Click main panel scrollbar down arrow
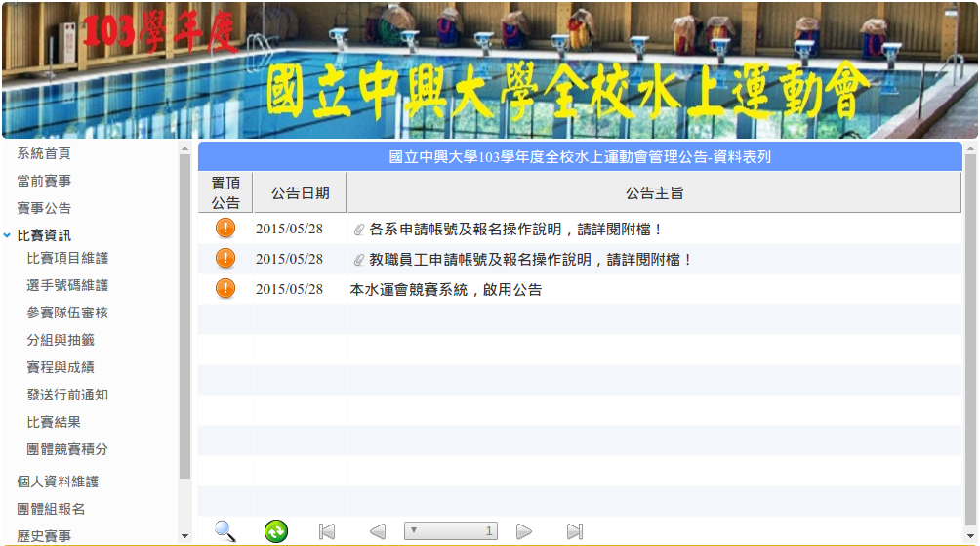The width and height of the screenshot is (980, 546). [x=970, y=536]
